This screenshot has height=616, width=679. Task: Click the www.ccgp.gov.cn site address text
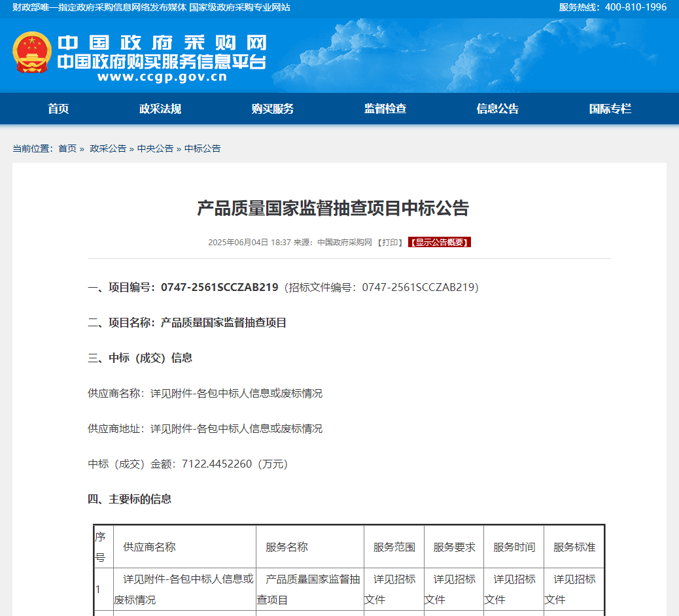[x=162, y=77]
